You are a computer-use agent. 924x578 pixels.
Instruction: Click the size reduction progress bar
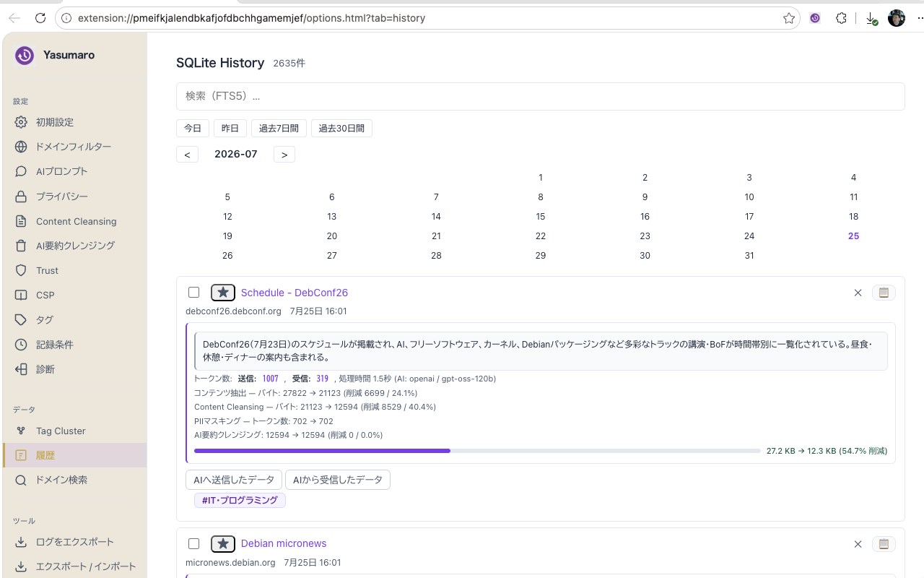(477, 451)
